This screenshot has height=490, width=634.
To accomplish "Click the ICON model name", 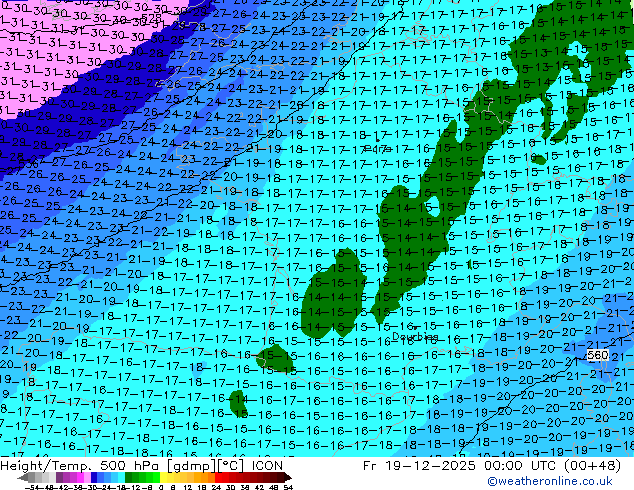I will point(267,466).
